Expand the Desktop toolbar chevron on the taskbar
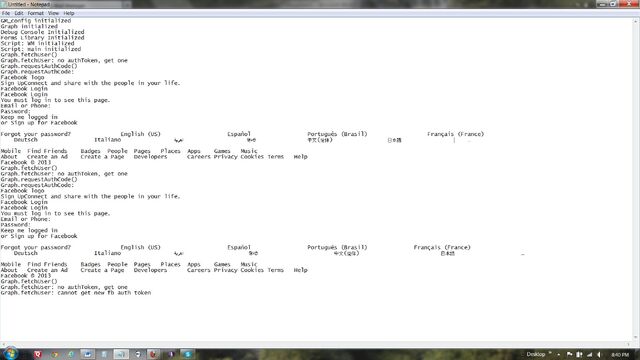 [x=550, y=353]
